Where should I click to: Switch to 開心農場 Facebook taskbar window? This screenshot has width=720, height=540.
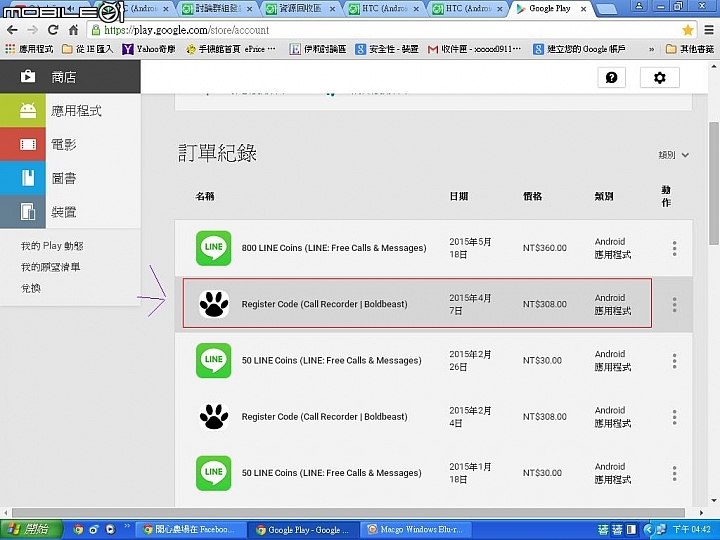(189, 529)
